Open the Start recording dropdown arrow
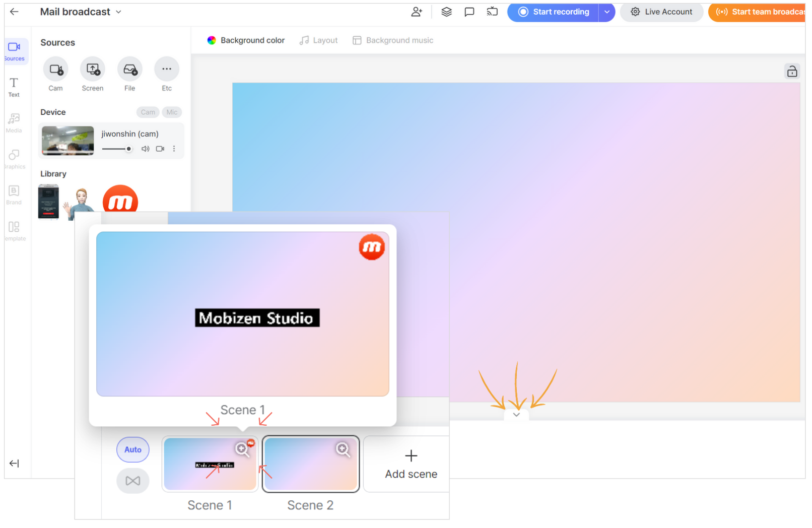 tap(607, 12)
